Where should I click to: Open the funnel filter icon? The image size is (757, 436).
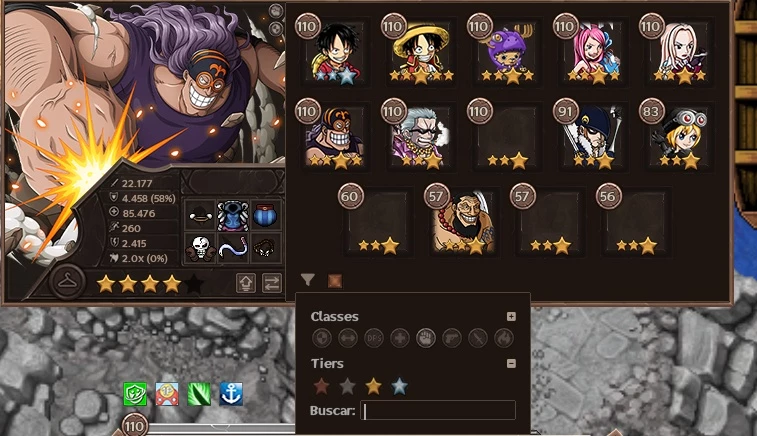(308, 280)
